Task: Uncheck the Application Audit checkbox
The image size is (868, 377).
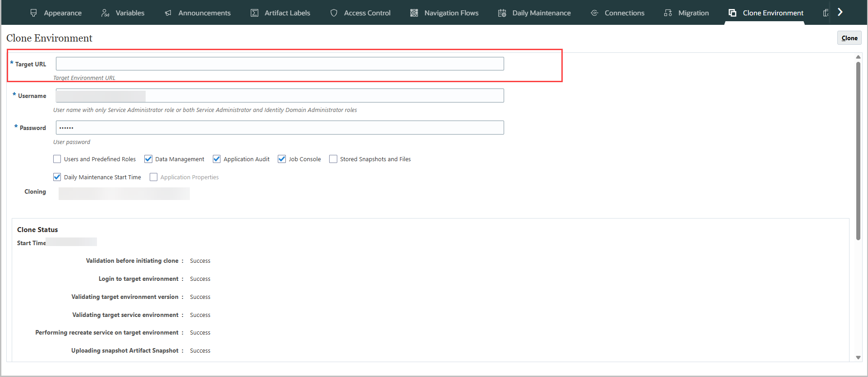Action: tap(216, 159)
